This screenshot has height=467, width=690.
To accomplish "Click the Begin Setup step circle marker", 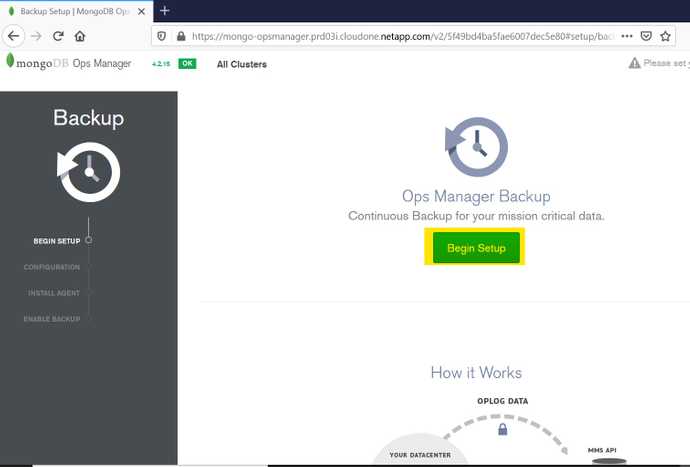I will 88,240.
